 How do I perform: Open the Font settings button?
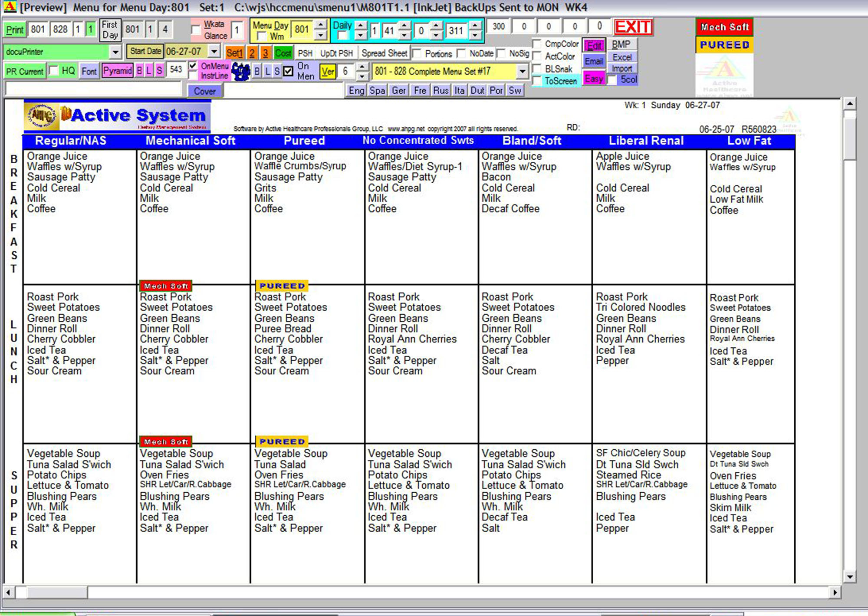pyautogui.click(x=89, y=71)
